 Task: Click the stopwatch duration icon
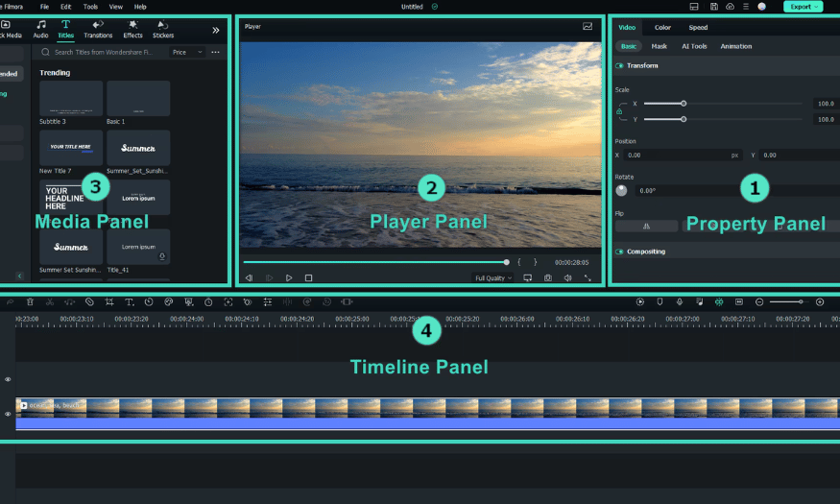click(208, 302)
